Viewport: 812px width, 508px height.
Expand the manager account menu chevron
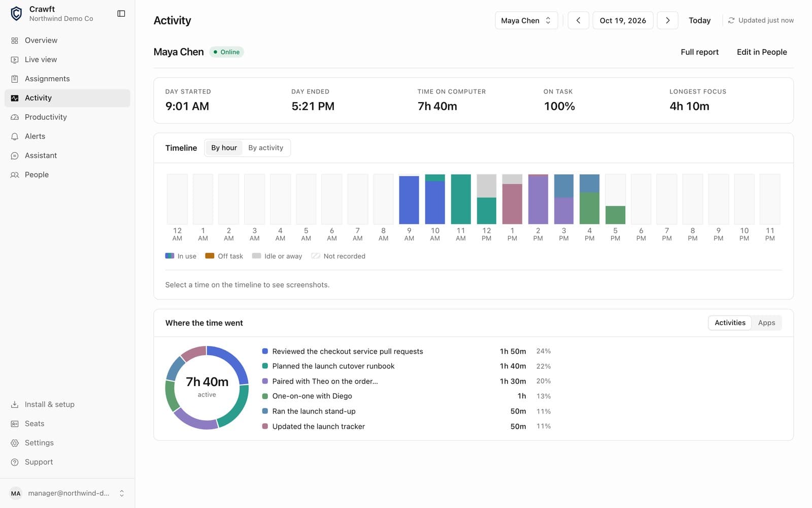[x=122, y=493]
